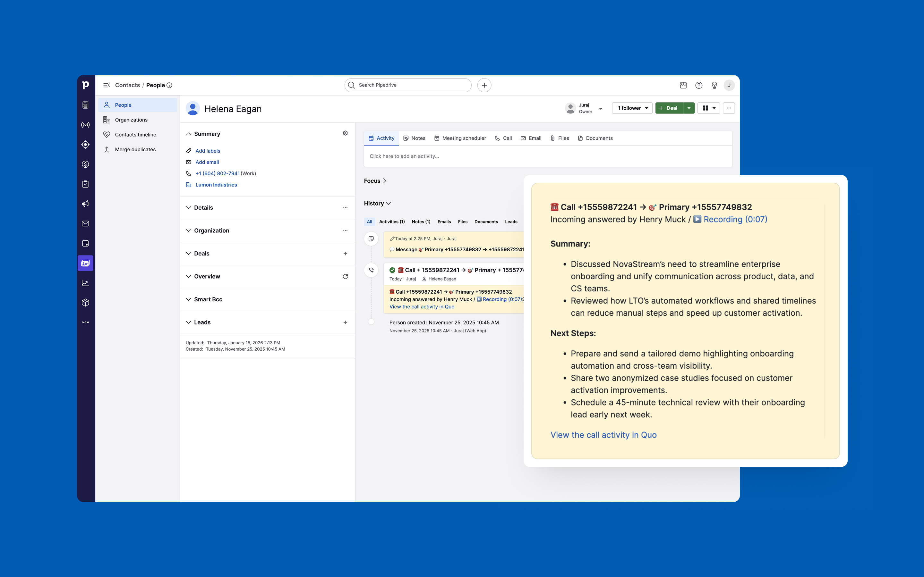
Task: Open Sales Assistant lightbulb icon
Action: 714,85
